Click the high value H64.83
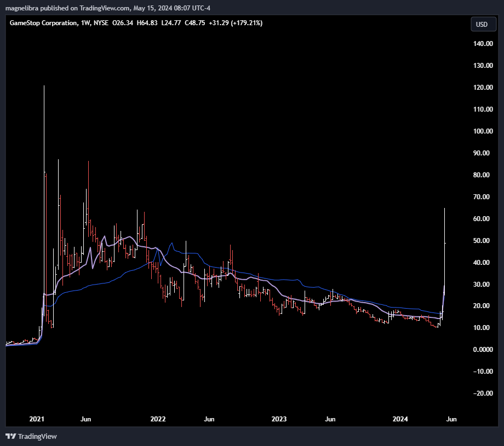This screenshot has width=504, height=446. point(147,23)
